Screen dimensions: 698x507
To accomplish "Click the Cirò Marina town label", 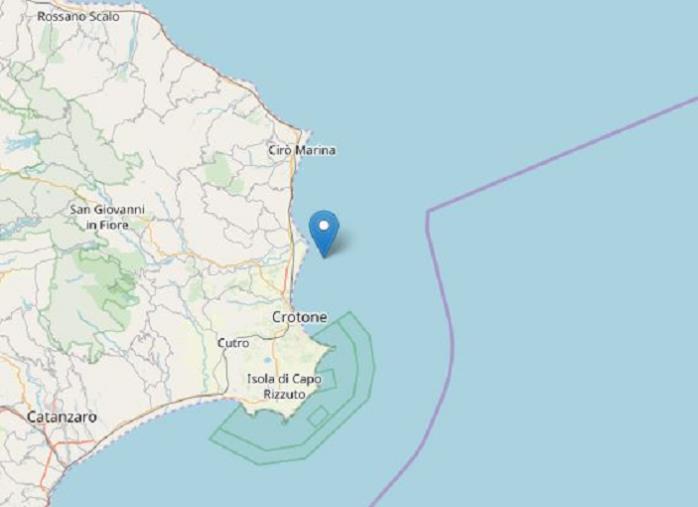I will click(x=302, y=150).
